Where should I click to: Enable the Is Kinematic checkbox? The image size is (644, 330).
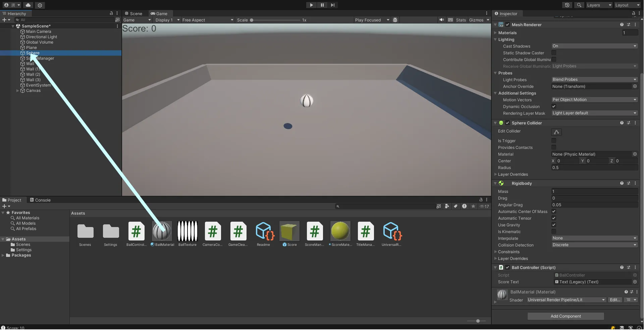point(554,232)
